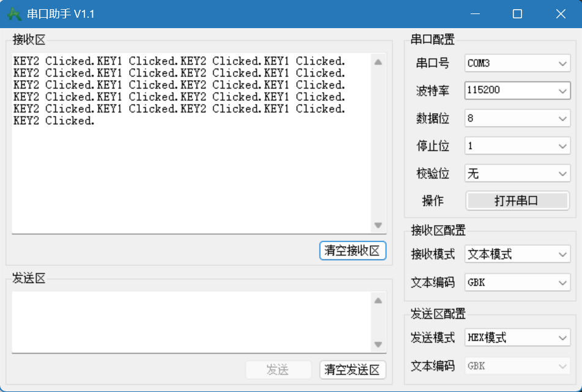The image size is (582, 392).
Task: Click the 波特率 label
Action: pyautogui.click(x=433, y=91)
